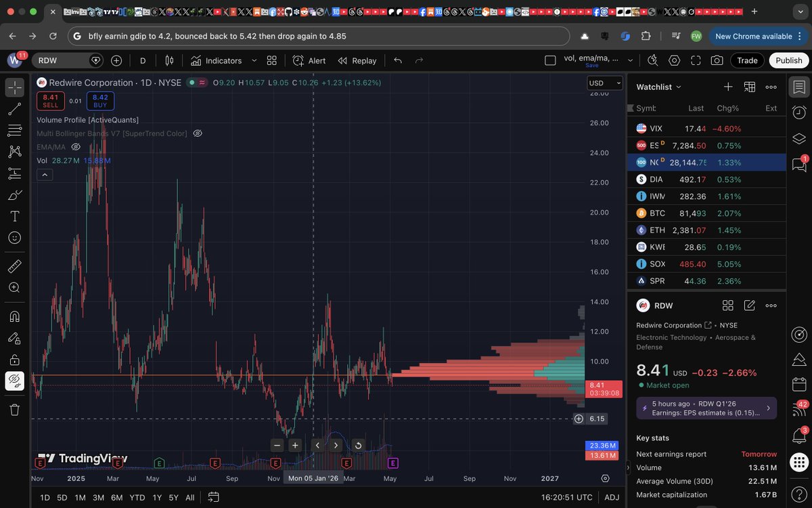Select the 5Y date range tab

point(173,497)
